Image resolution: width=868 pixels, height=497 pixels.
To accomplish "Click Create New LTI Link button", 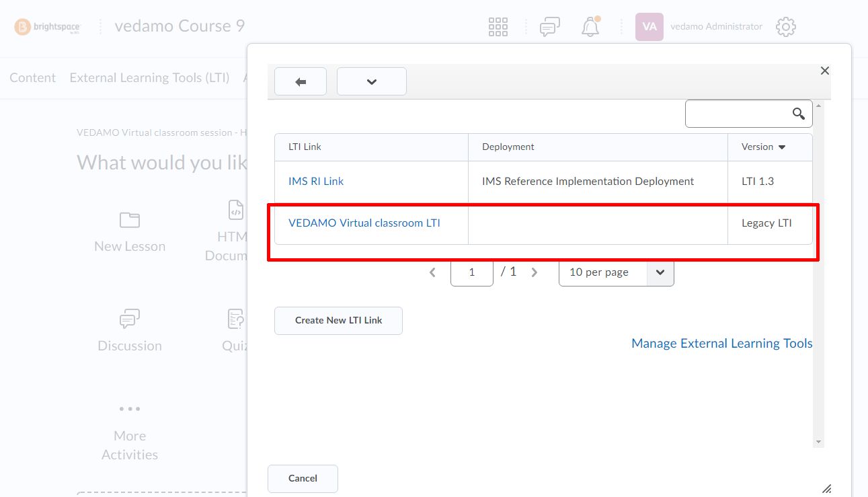I will click(338, 320).
